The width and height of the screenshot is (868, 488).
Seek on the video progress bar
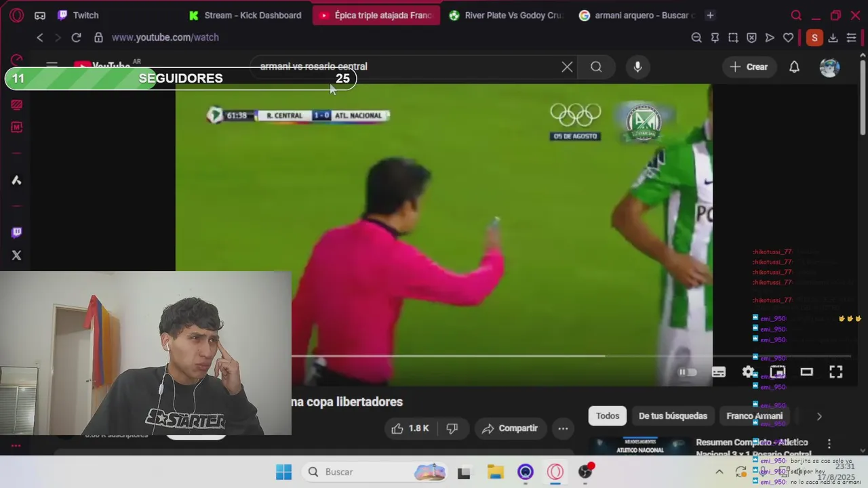tap(570, 356)
